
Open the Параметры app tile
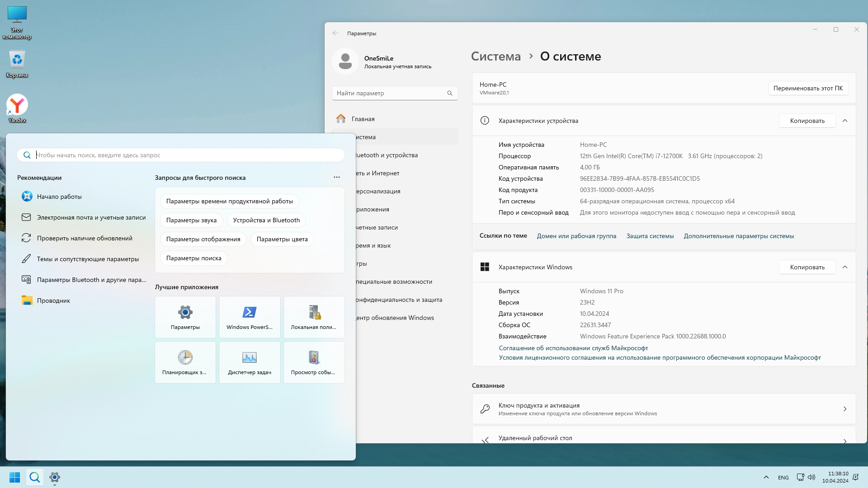tap(185, 317)
